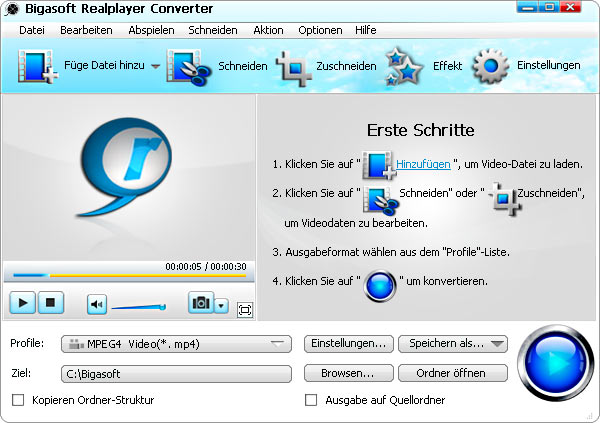Screen dimensions: 600x423
Task: Stop the video playback
Action: 50,303
